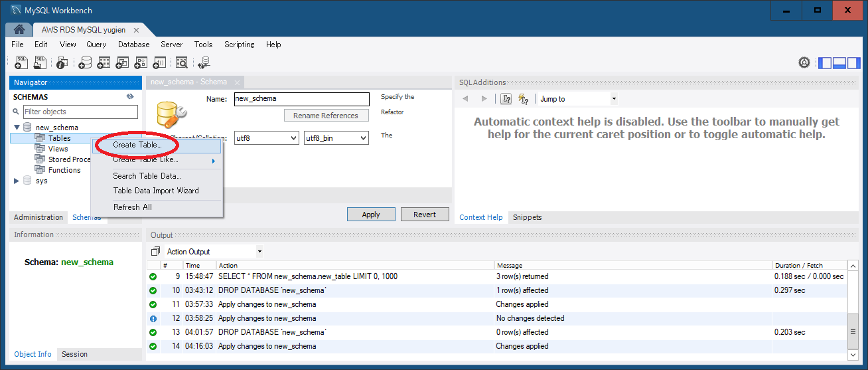
Task: Switch to the Session tab
Action: (x=74, y=354)
